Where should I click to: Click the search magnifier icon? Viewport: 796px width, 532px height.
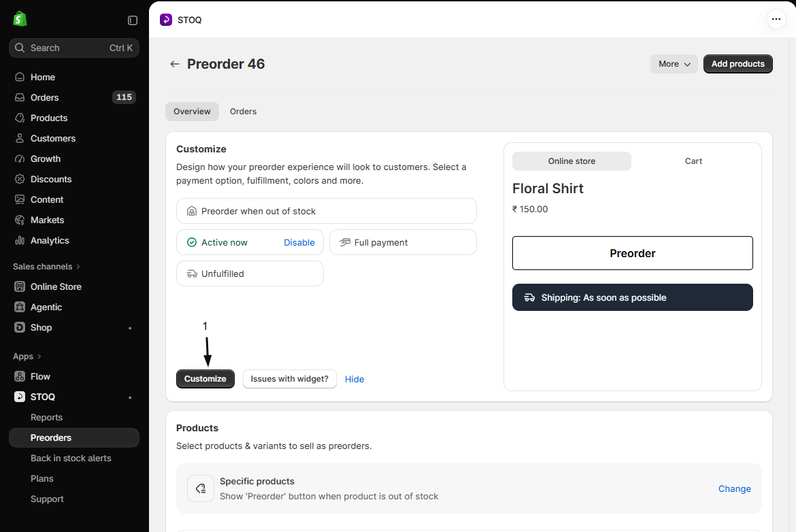click(x=20, y=48)
